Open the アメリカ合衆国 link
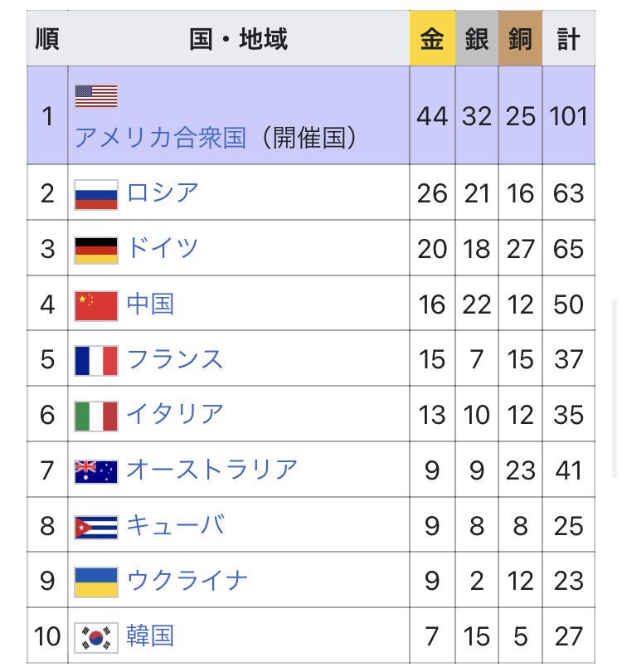 tap(161, 138)
